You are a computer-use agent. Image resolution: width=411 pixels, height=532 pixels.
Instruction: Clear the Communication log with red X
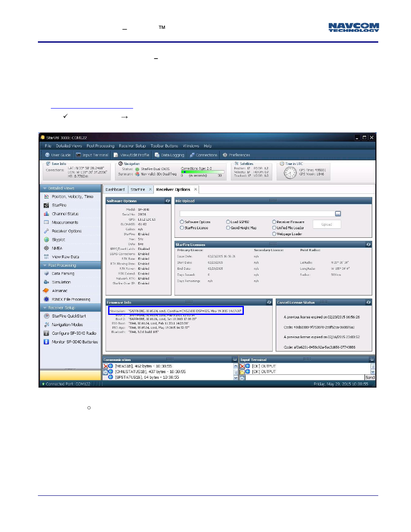pos(106,366)
